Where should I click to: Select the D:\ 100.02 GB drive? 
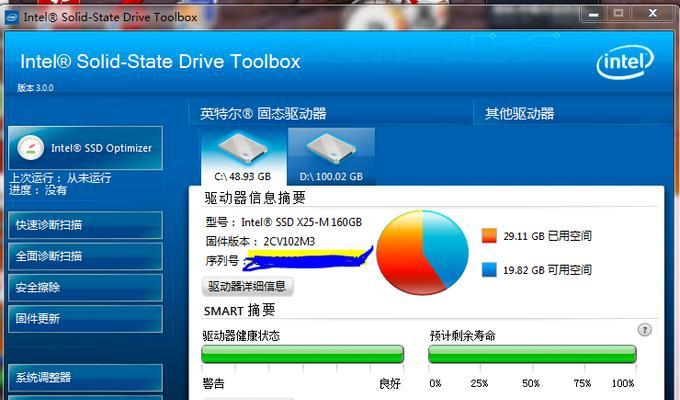331,157
